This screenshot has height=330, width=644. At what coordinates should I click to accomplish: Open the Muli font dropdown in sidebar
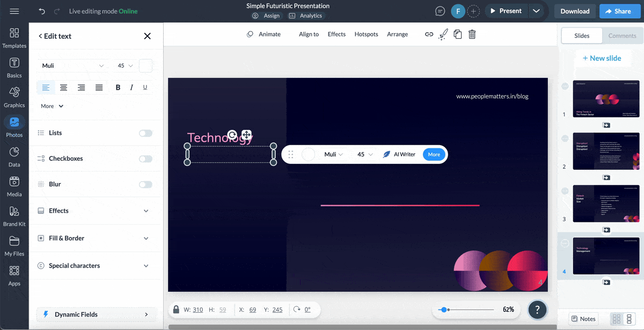(x=73, y=66)
